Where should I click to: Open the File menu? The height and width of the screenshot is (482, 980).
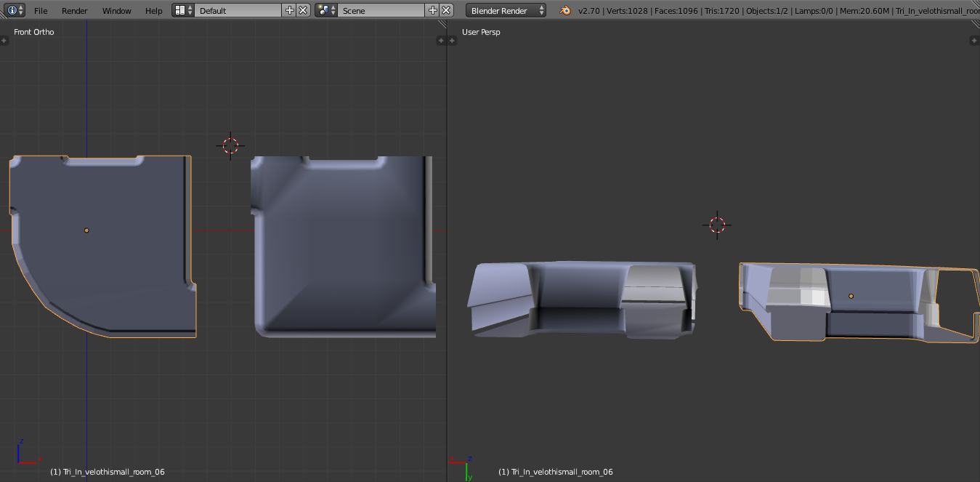click(41, 11)
